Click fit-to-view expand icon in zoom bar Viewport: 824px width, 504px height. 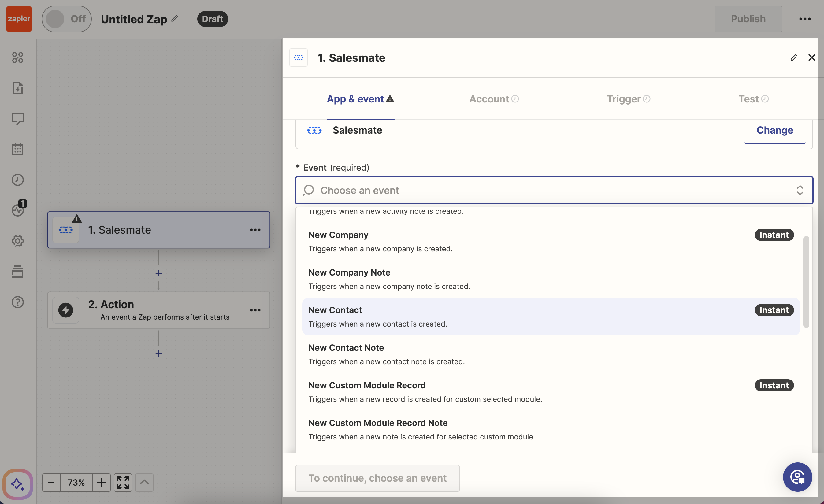(123, 482)
